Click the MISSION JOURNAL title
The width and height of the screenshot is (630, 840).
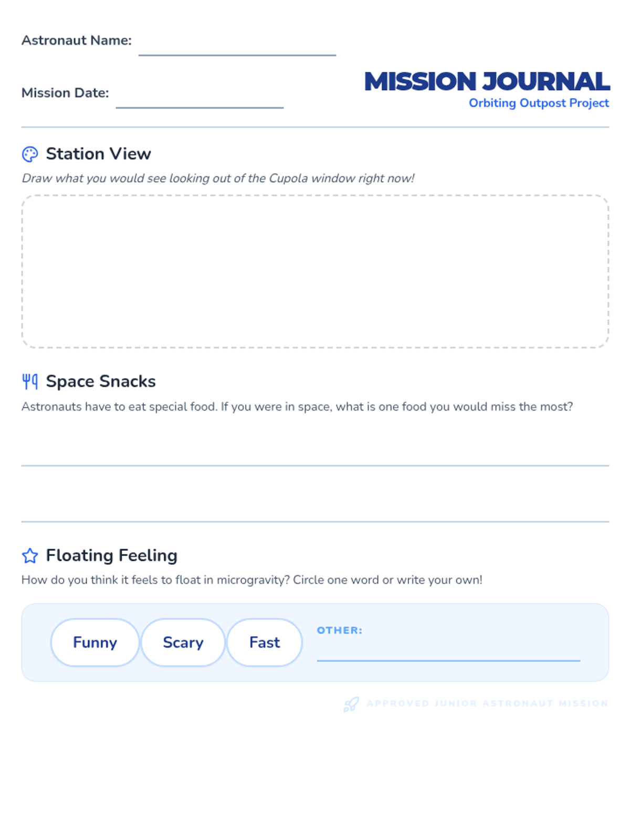pos(487,82)
